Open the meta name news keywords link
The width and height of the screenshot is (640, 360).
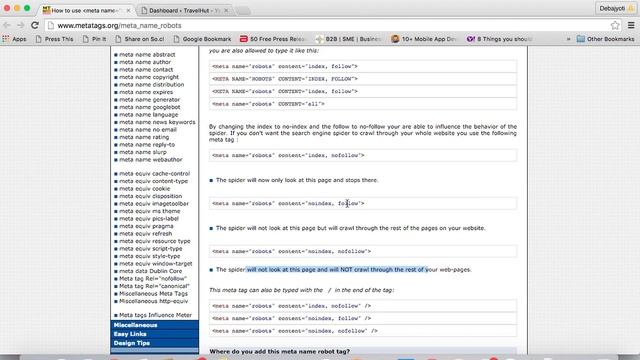157,122
